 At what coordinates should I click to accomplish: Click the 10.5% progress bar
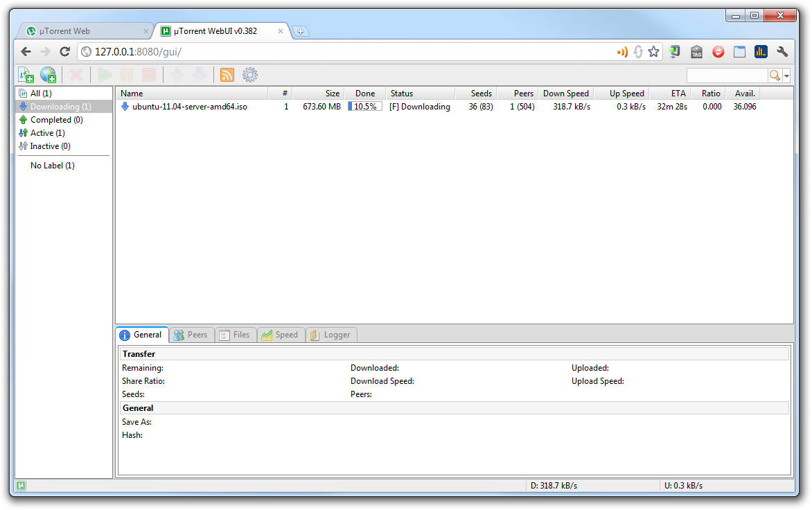tap(365, 107)
